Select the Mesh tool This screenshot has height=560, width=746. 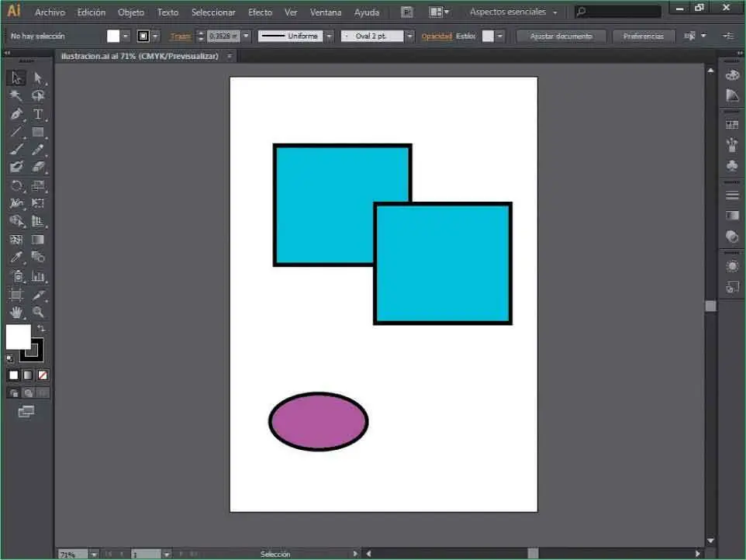tap(16, 240)
